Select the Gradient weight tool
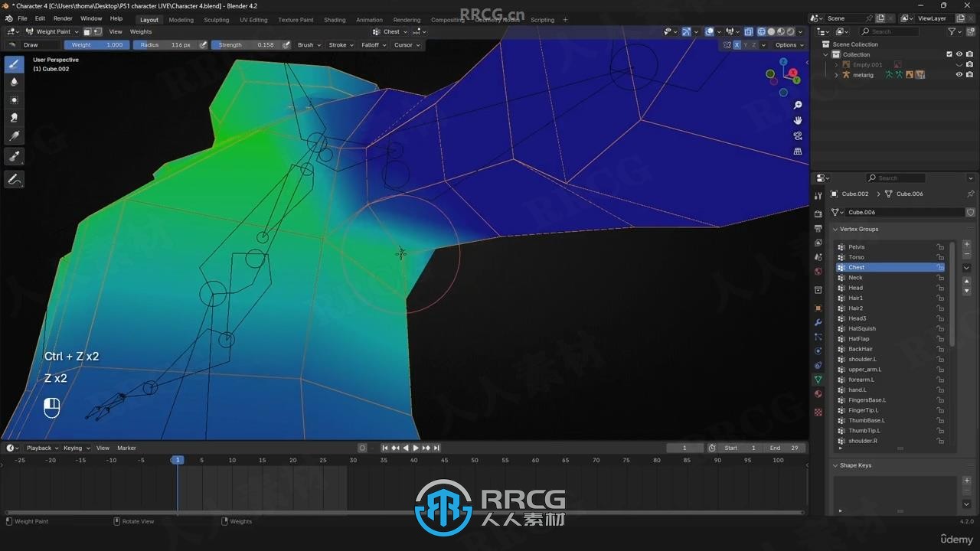980x551 pixels. pos(14,136)
